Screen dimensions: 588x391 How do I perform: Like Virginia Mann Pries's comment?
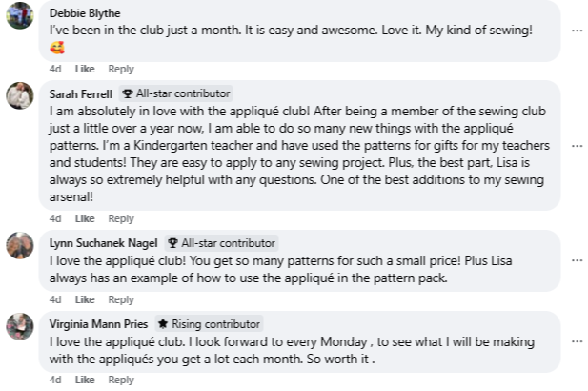[85, 380]
